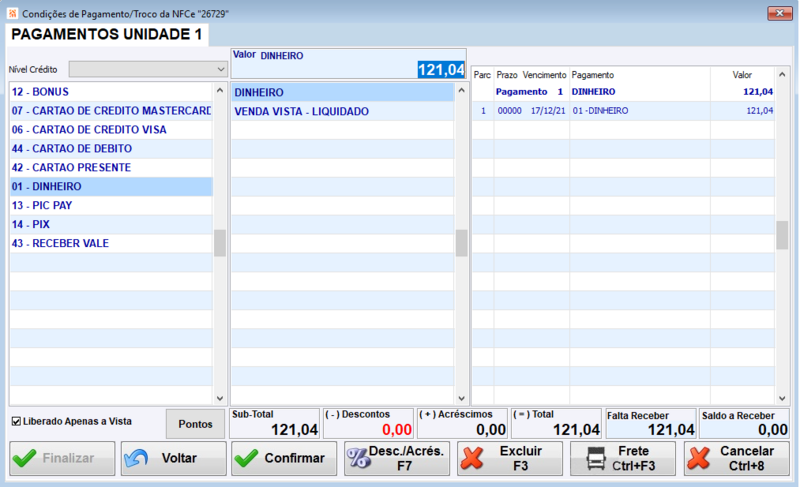This screenshot has height=487, width=800.
Task: Click the Voltar button label
Action: tap(179, 458)
